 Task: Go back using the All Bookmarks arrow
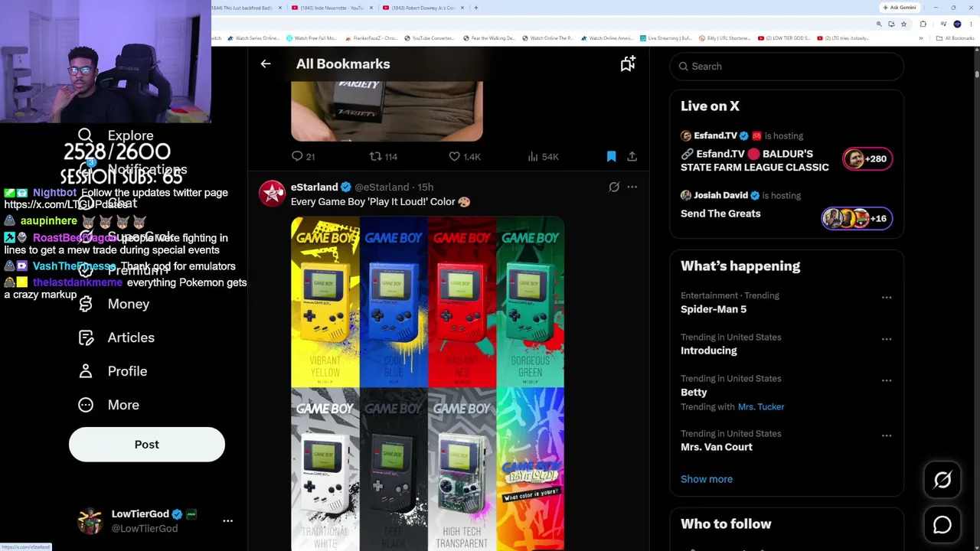266,64
